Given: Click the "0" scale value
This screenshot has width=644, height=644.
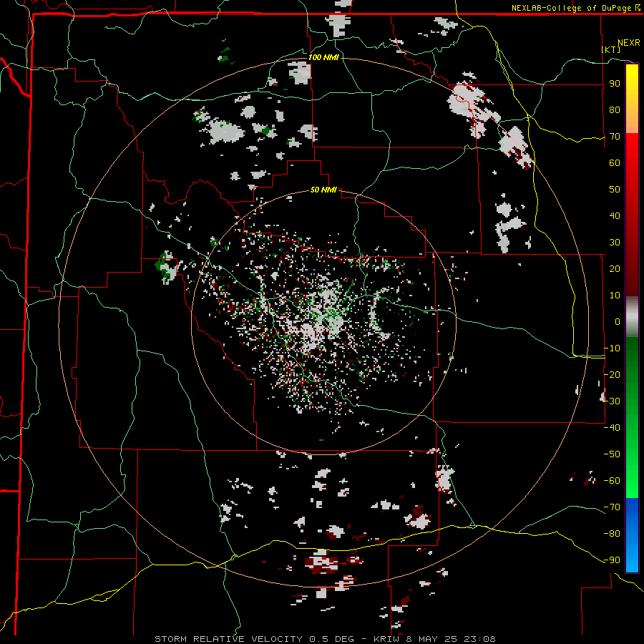Looking at the screenshot, I should coord(618,322).
